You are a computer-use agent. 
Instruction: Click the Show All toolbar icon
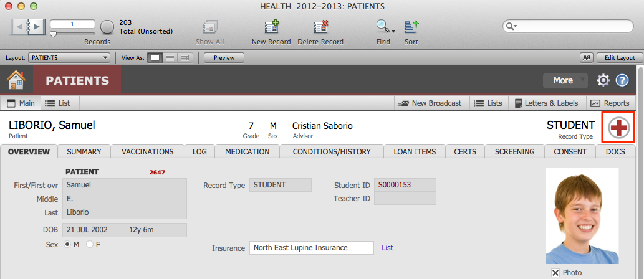[209, 27]
